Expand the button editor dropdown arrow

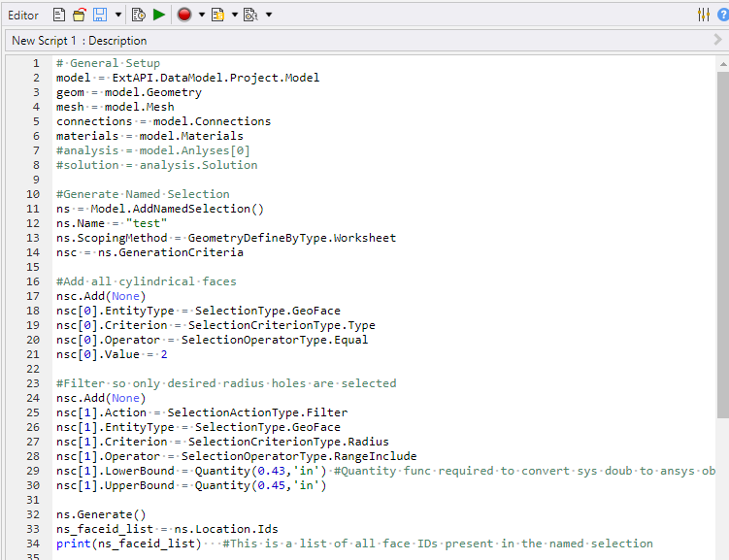pyautogui.click(x=269, y=15)
